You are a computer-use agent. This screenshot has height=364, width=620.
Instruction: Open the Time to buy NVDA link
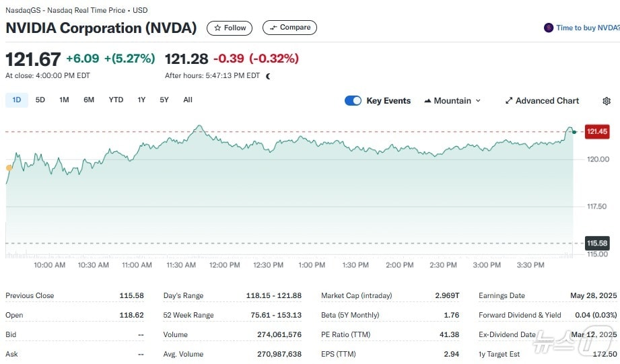pos(587,28)
